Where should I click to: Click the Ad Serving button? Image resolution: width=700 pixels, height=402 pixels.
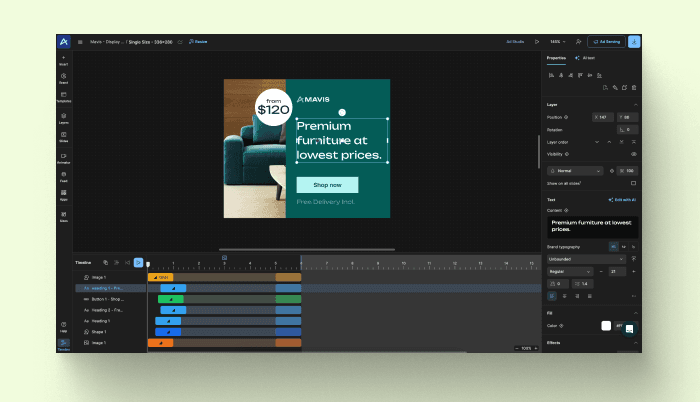click(605, 42)
